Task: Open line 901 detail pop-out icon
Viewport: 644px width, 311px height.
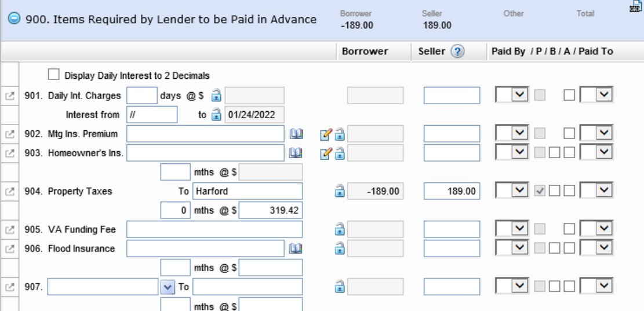Action: pyautogui.click(x=10, y=96)
